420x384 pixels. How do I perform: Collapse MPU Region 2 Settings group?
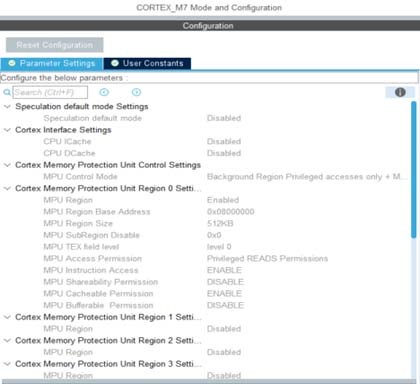click(7, 340)
